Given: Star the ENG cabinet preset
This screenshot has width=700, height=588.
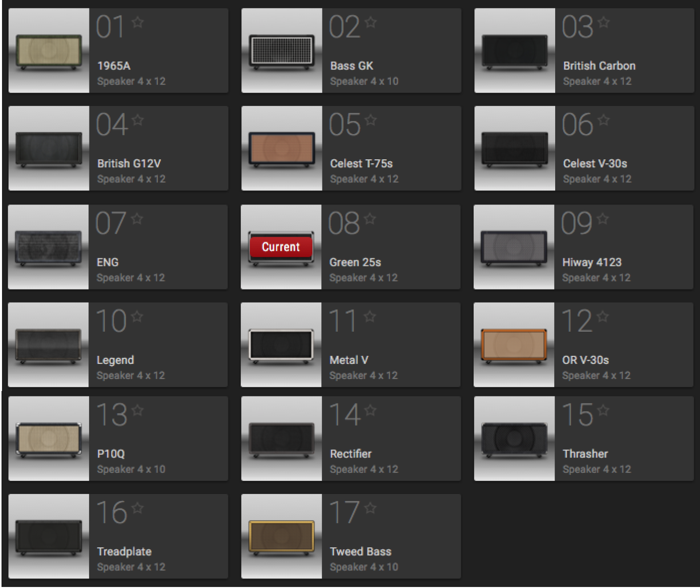Looking at the screenshot, I should tap(137, 219).
